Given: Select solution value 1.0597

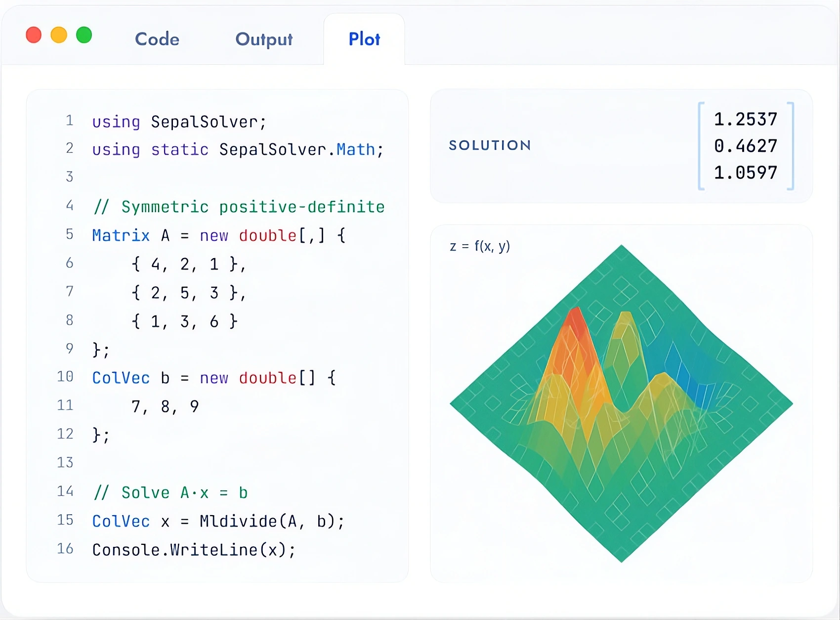Looking at the screenshot, I should coord(746,173).
